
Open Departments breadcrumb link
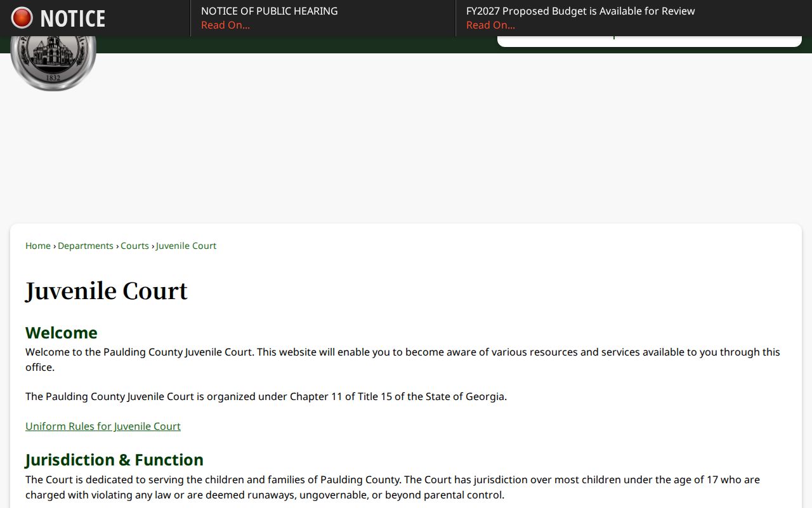click(x=86, y=246)
